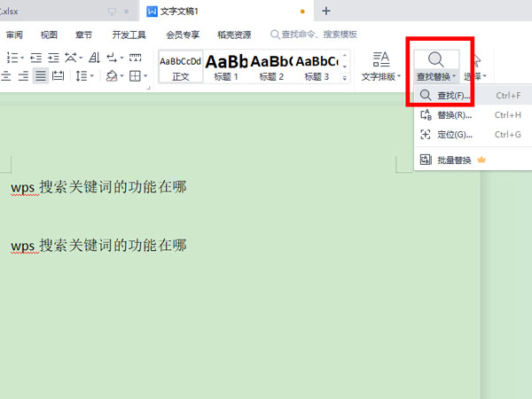Viewport: 532px width, 399px height.
Task: Choose 查找(F) from the menu
Action: pyautogui.click(x=473, y=96)
